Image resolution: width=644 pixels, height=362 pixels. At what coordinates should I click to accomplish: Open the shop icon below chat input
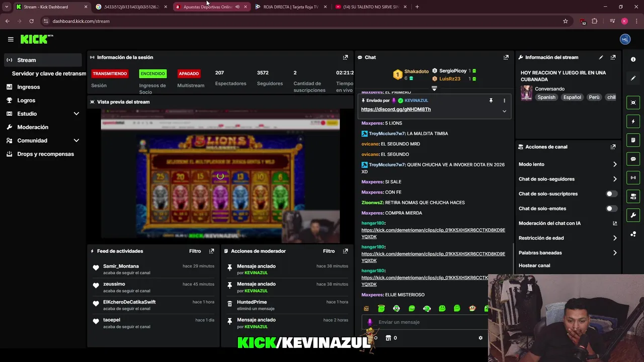(x=388, y=338)
